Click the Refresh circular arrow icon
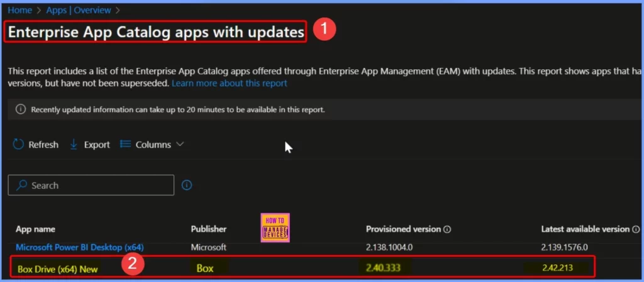 pyautogui.click(x=18, y=144)
